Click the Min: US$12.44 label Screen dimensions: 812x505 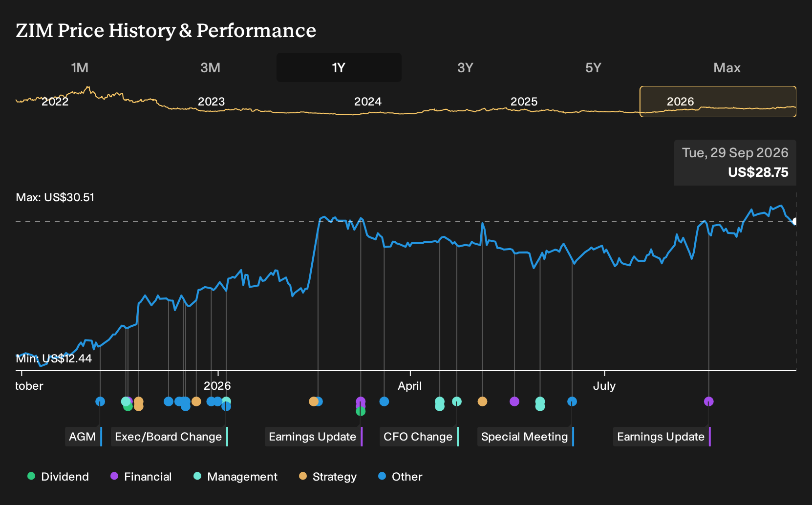tap(54, 358)
